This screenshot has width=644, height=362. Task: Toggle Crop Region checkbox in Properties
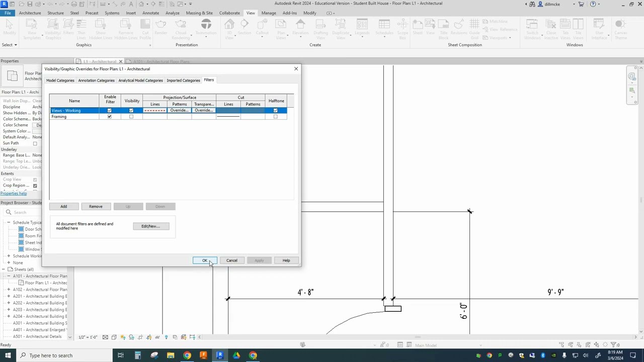point(35,186)
